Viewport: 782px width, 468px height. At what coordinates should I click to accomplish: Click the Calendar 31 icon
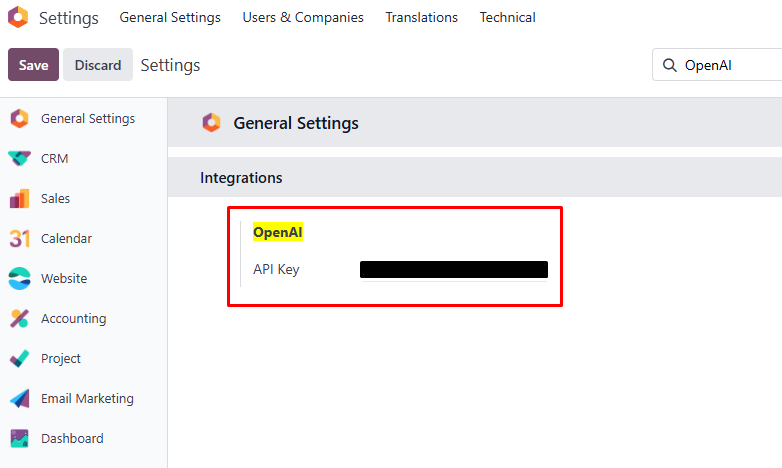point(19,239)
